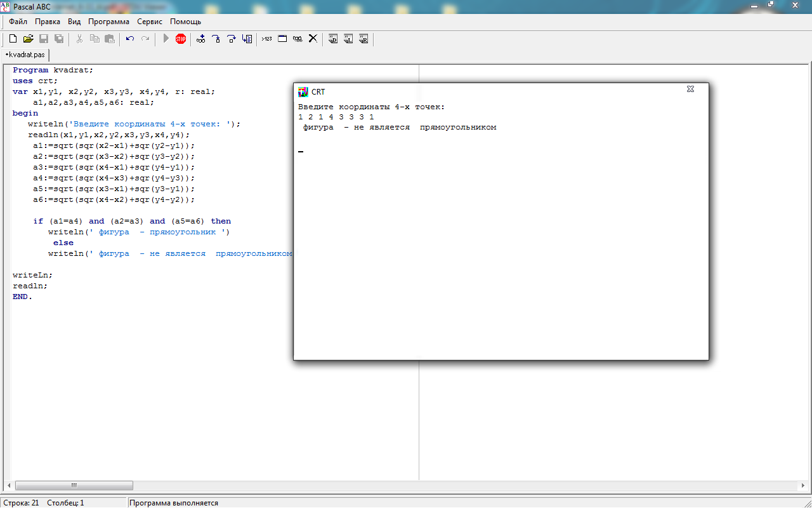Click the Run program play icon
812x508 pixels.
166,39
